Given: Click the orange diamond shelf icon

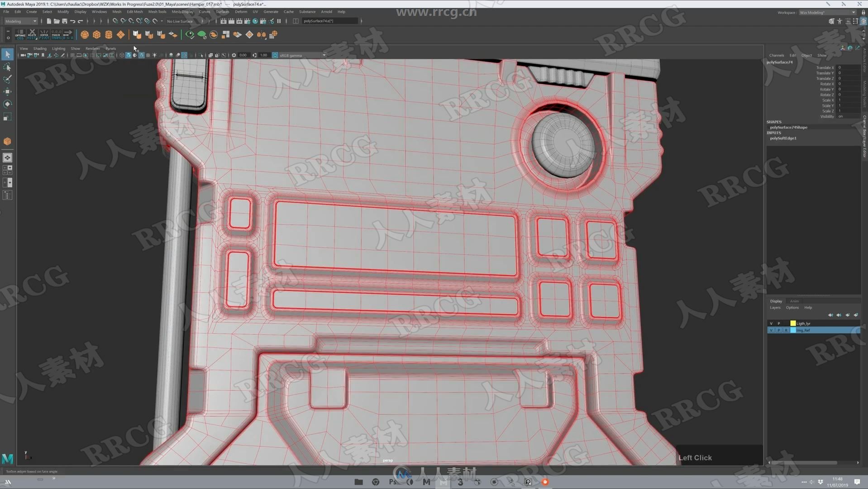Looking at the screenshot, I should tap(249, 34).
